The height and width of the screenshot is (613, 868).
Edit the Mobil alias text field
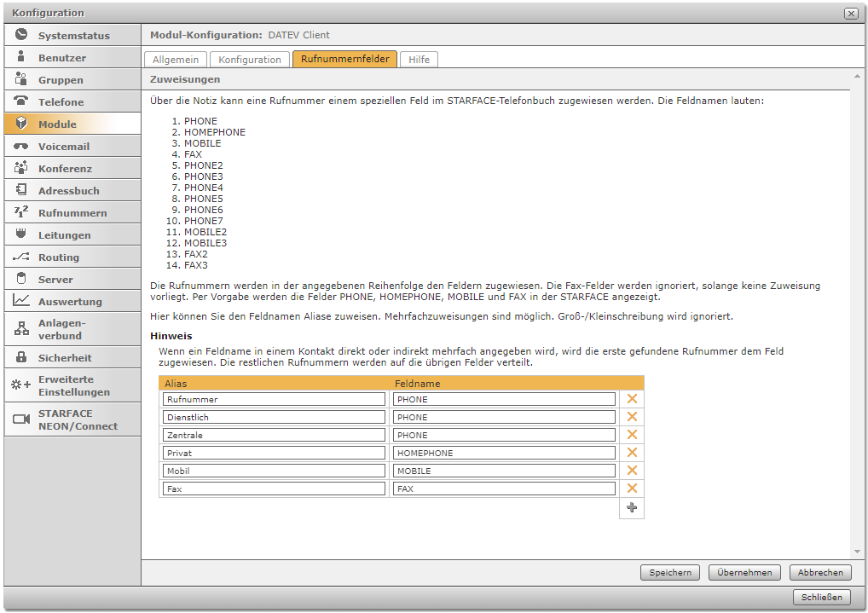(x=274, y=471)
